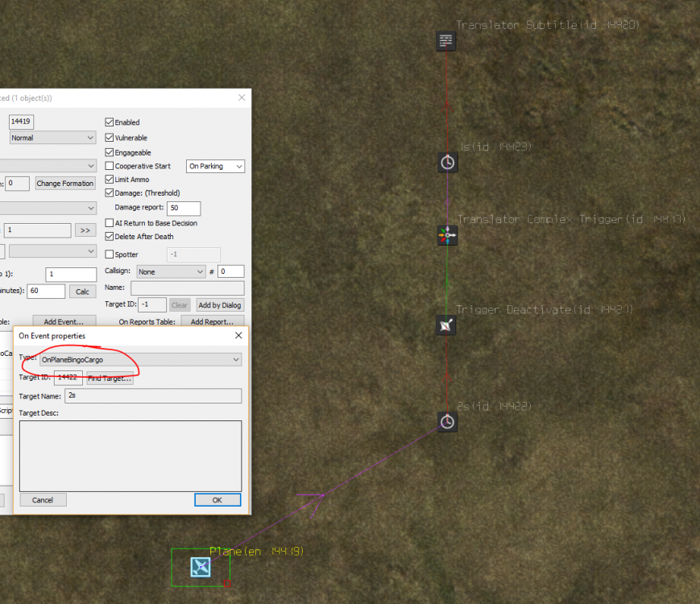Select the 1s timer node icon

coord(447,163)
